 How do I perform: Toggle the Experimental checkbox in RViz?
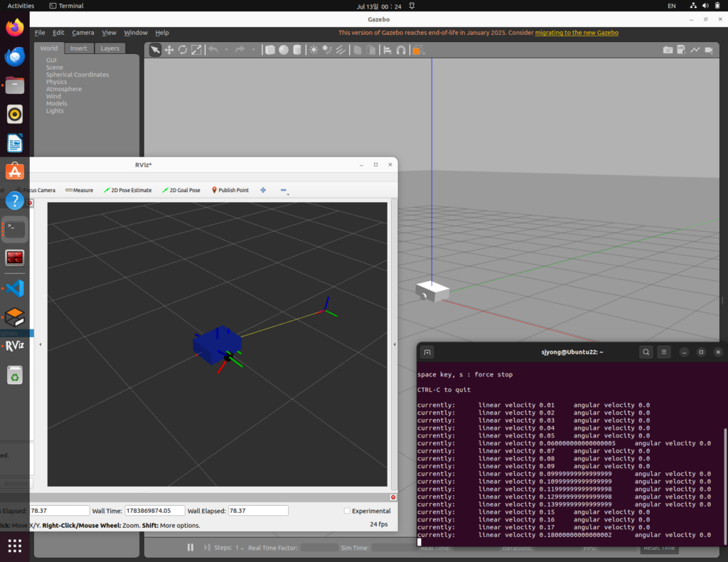click(x=347, y=511)
